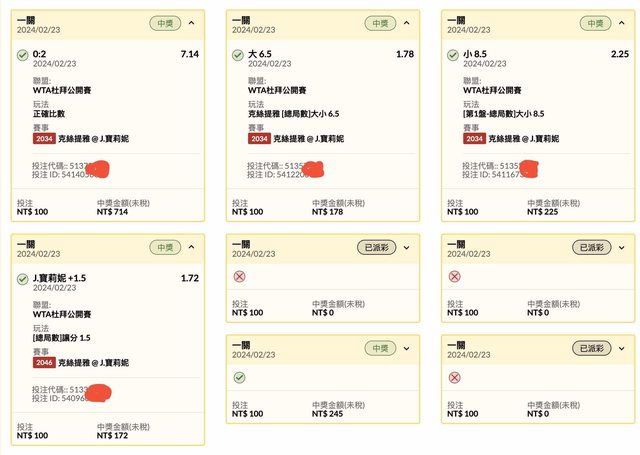Click the 中獎 badge on the 0:2 card
The width and height of the screenshot is (640, 455).
[x=165, y=22]
